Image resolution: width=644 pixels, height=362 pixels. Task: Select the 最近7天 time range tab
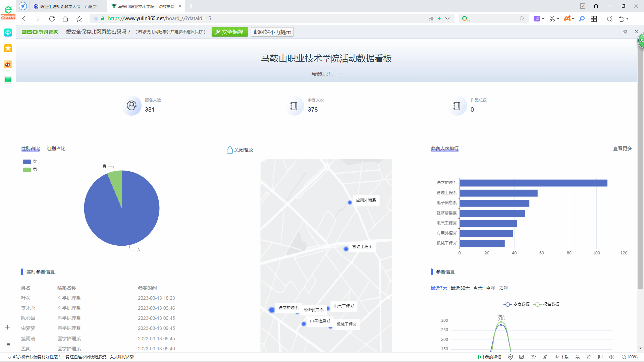click(x=439, y=288)
